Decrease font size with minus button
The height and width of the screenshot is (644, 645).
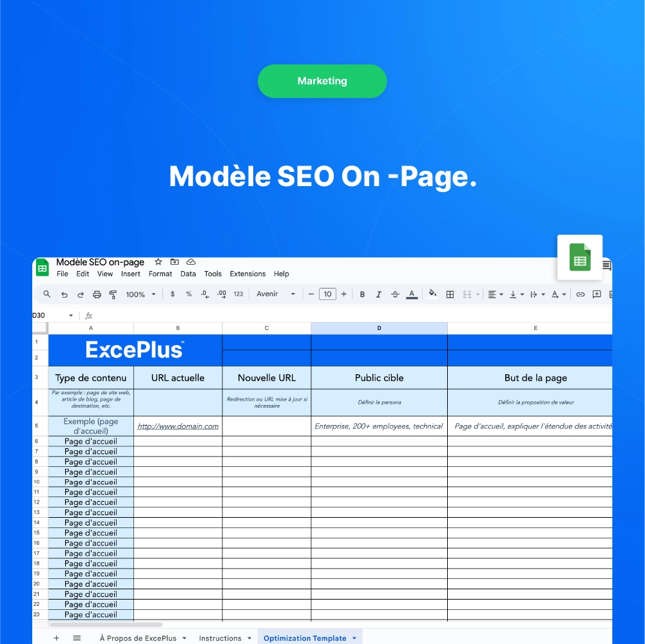click(x=311, y=294)
